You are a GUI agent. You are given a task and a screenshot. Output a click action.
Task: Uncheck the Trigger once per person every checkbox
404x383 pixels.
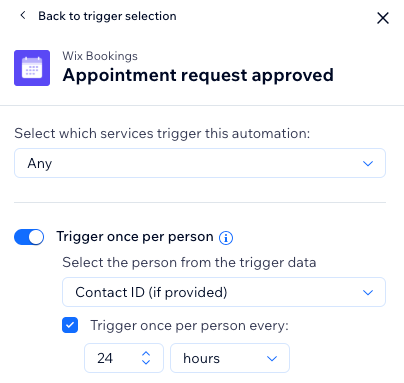[70, 325]
